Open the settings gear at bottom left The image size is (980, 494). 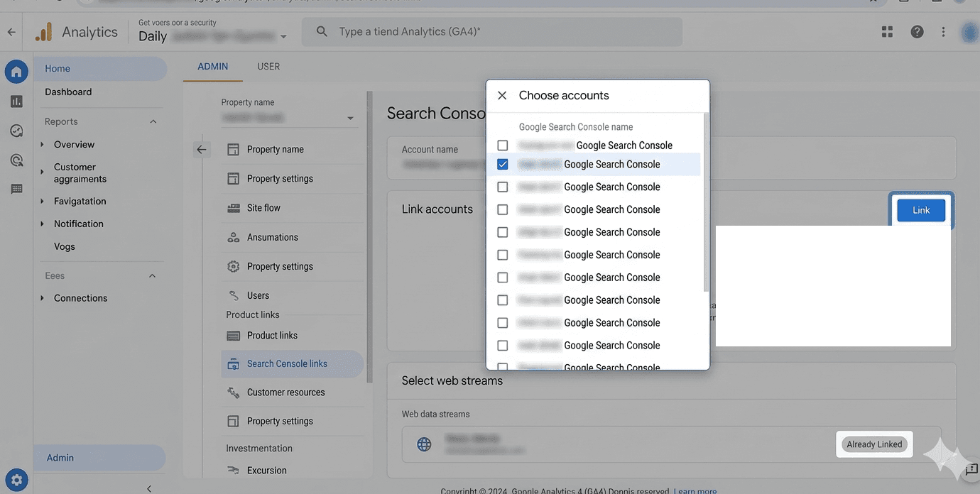tap(17, 480)
